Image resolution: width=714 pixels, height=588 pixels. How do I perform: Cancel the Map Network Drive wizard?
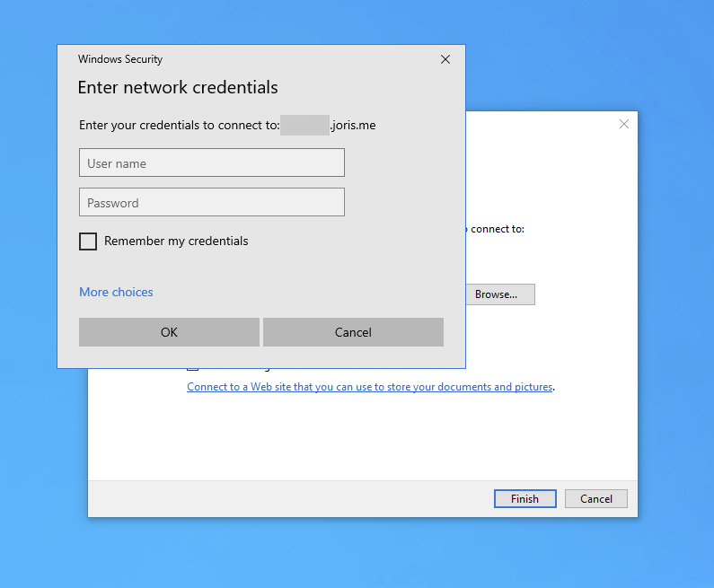click(x=596, y=499)
